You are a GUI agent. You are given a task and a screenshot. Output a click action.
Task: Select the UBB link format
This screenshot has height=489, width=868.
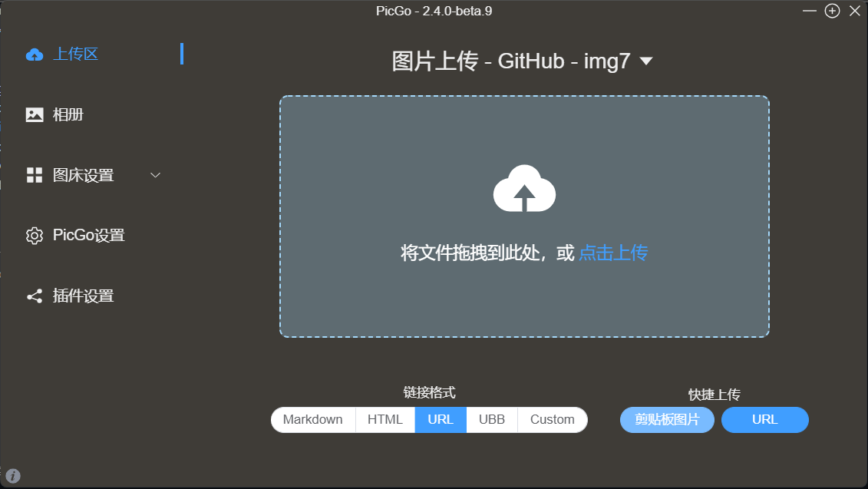[x=492, y=419]
